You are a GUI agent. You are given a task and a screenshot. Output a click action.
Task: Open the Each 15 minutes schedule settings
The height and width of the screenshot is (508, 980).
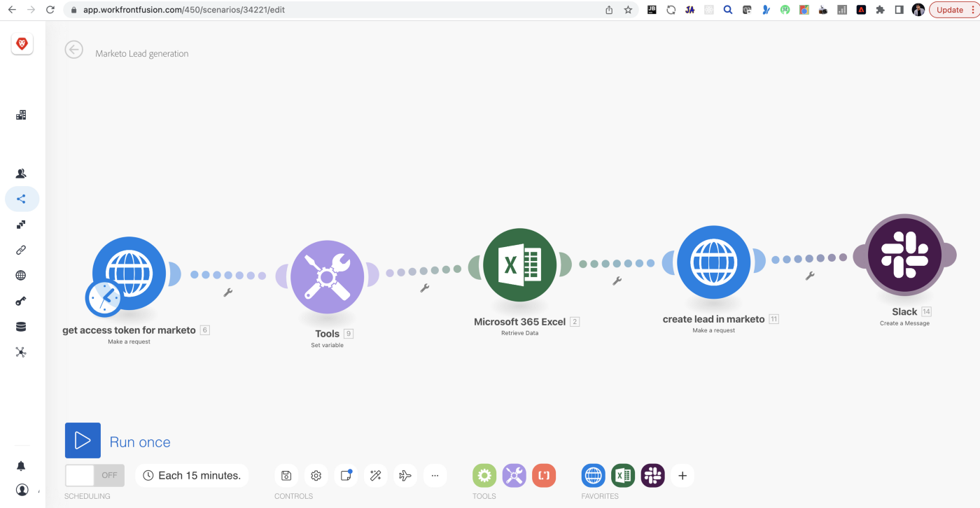tap(192, 475)
